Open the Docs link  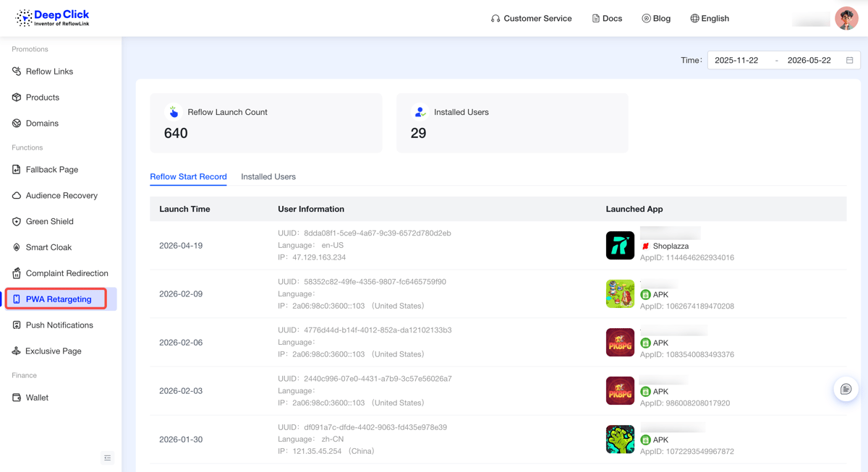point(612,19)
